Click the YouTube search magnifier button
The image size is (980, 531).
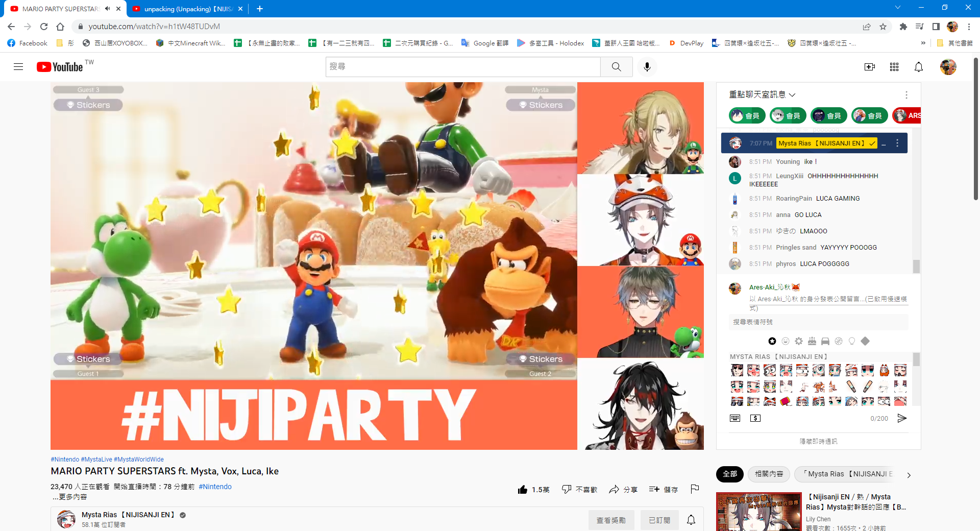click(x=617, y=67)
